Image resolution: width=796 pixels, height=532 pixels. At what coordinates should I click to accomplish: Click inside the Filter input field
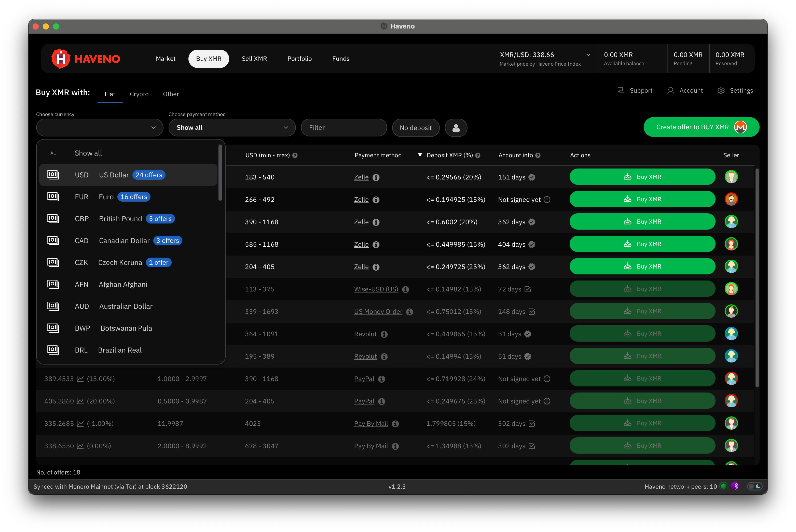click(x=344, y=127)
